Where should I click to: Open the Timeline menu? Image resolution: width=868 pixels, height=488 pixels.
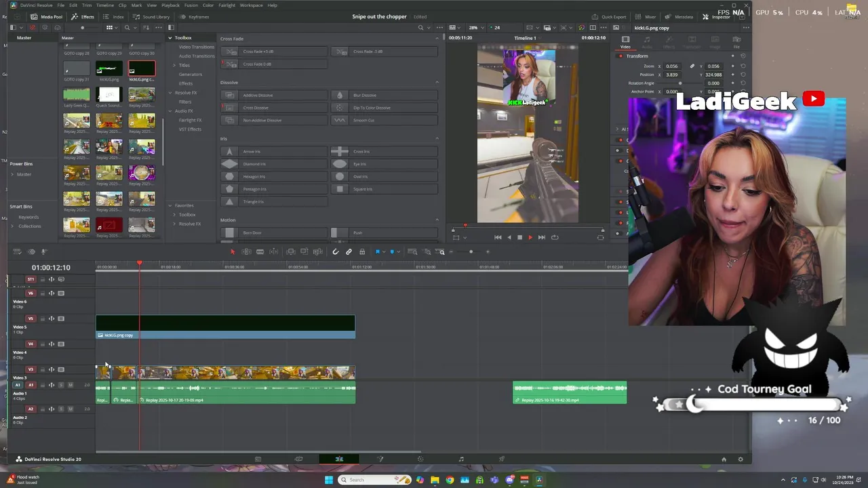(x=104, y=5)
